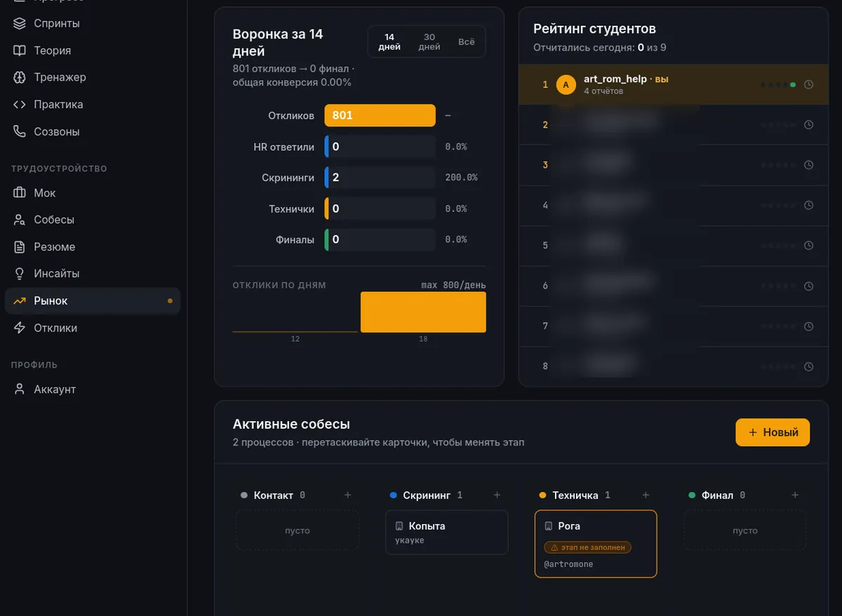Click 'Отчитались сегодня: 0 из 9' text
Viewport: 842px width, 616px height.
coord(600,48)
